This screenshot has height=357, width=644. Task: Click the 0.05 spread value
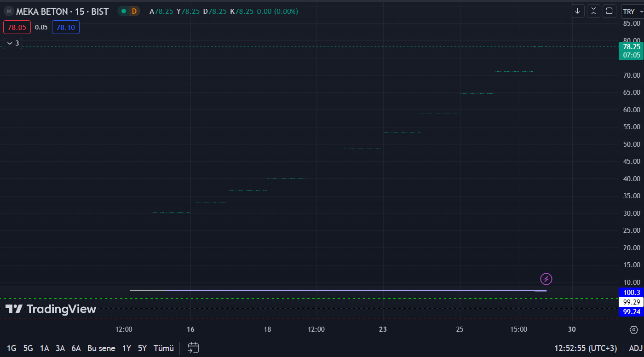[x=41, y=27]
